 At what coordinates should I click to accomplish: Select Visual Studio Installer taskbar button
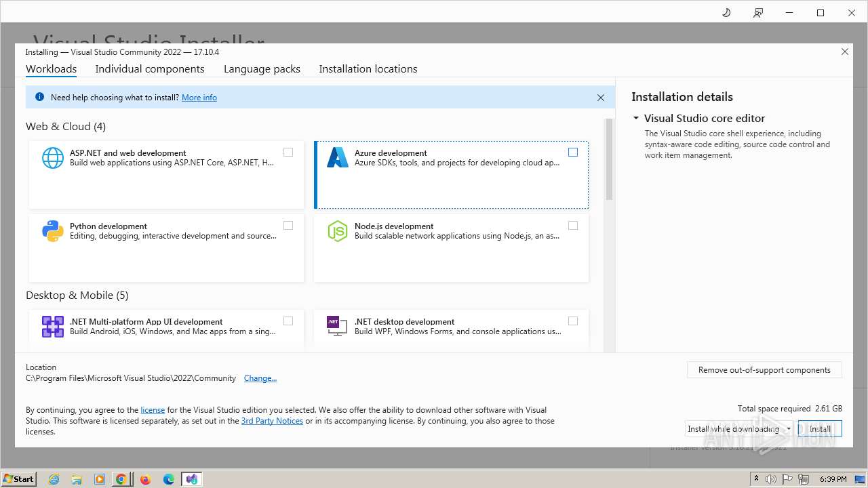click(x=192, y=479)
